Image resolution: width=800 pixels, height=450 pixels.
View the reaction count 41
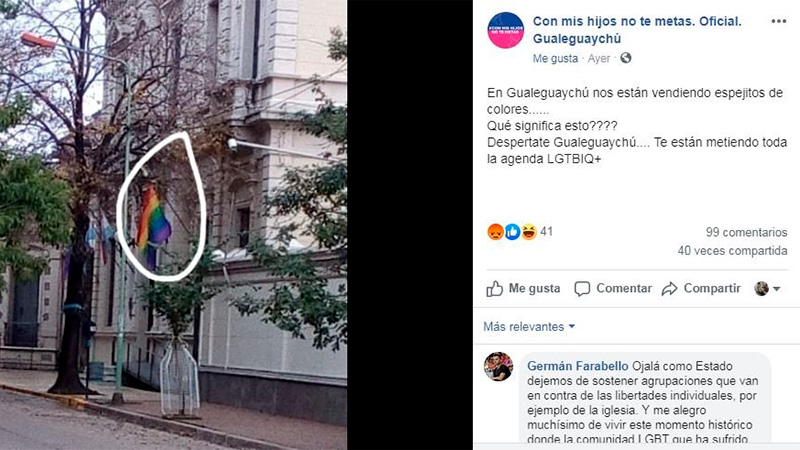coord(546,232)
